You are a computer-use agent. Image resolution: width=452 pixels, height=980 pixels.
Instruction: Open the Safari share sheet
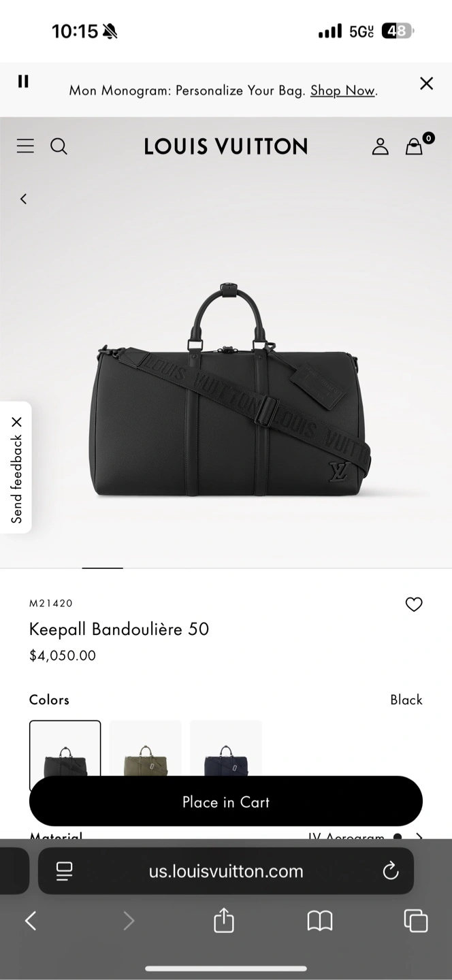tap(224, 921)
